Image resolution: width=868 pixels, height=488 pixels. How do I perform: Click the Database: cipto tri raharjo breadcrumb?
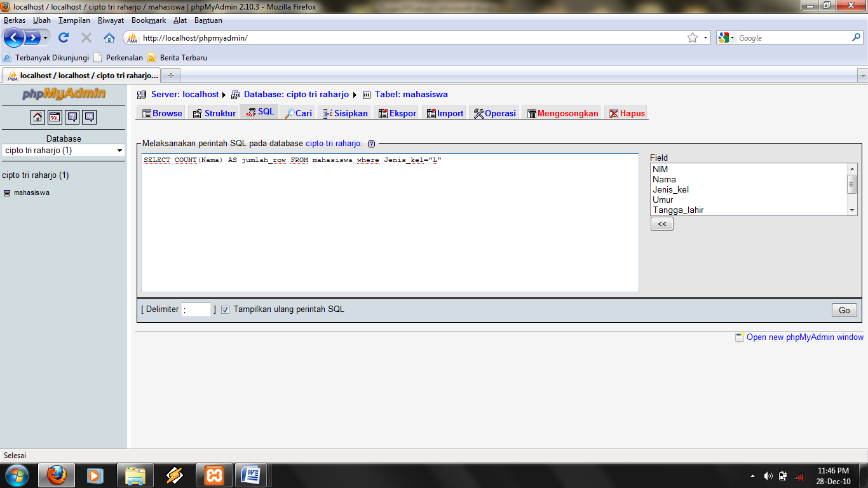(296, 94)
